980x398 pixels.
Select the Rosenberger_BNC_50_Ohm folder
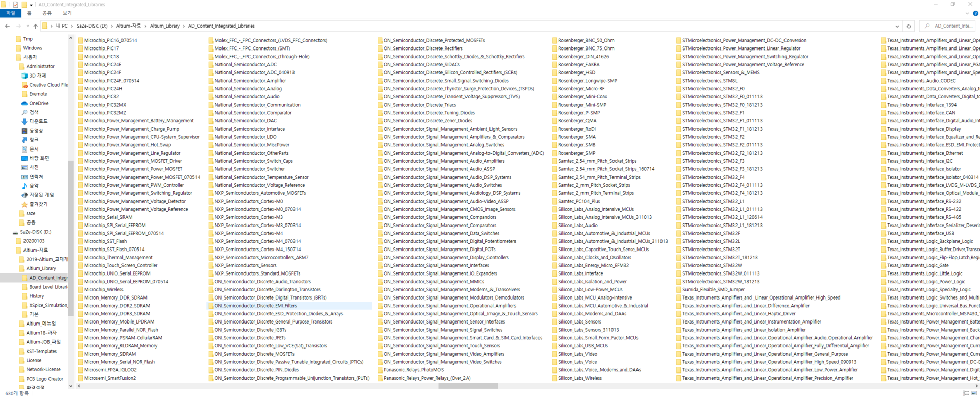tap(583, 40)
